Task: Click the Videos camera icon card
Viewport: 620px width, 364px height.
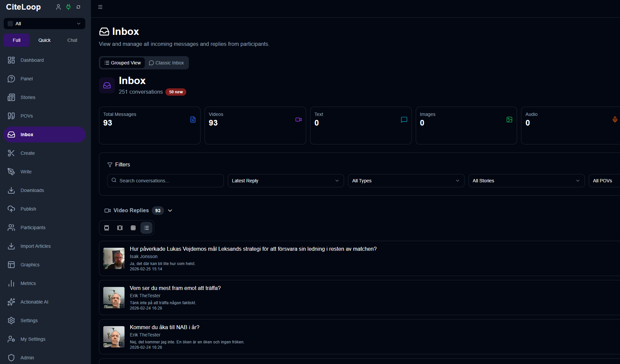Action: [x=299, y=120]
